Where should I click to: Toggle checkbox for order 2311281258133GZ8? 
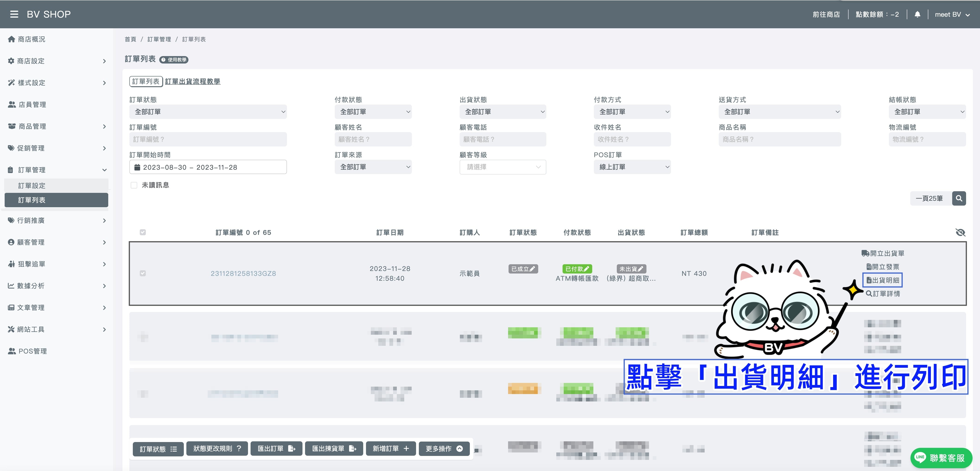pos(143,273)
